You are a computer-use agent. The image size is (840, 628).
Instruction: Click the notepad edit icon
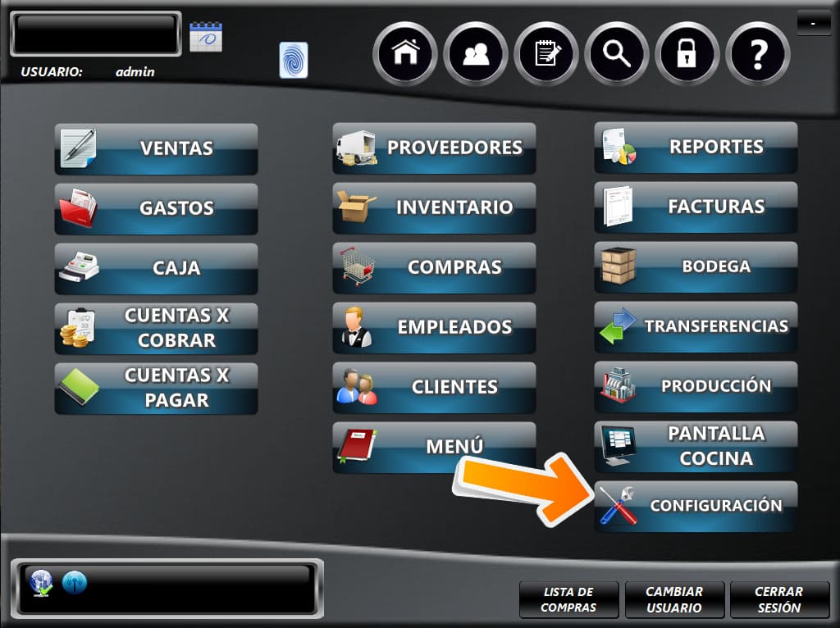(x=546, y=54)
